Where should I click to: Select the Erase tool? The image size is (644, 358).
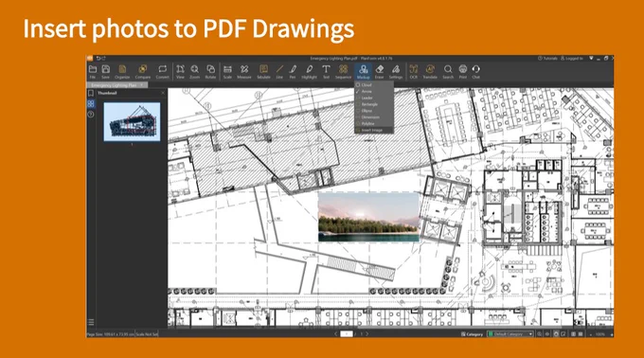379,71
